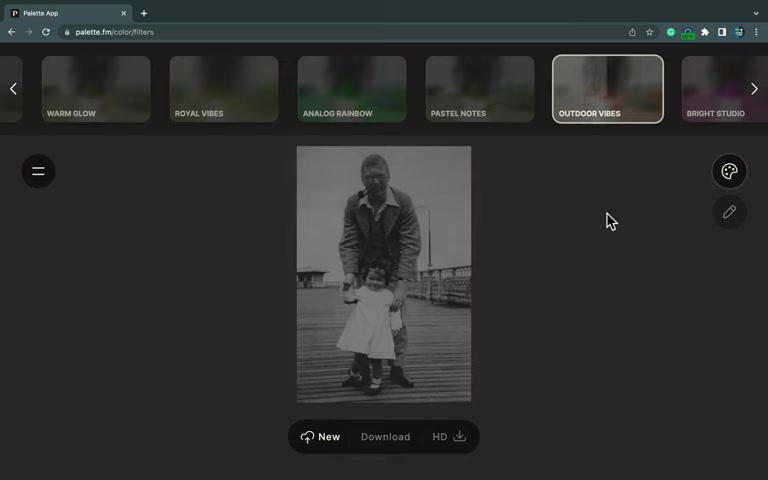This screenshot has height=480, width=768.
Task: Open the Extensions puzzle menu
Action: (x=705, y=32)
